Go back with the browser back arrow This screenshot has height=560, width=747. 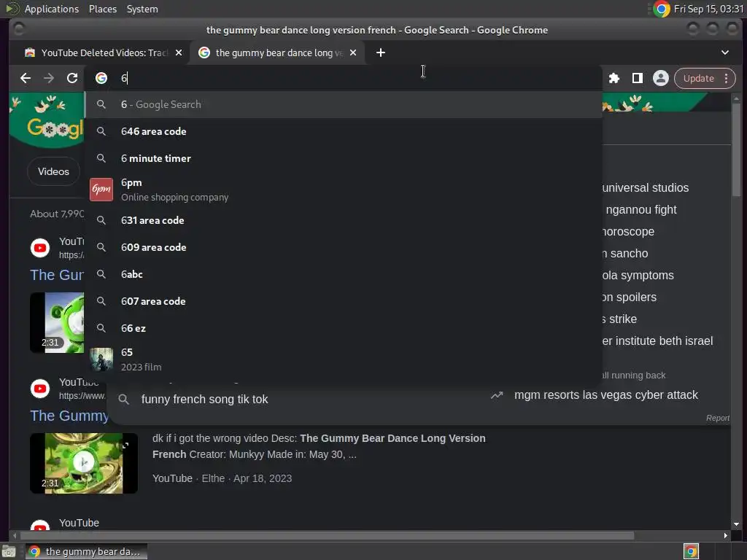(26, 78)
